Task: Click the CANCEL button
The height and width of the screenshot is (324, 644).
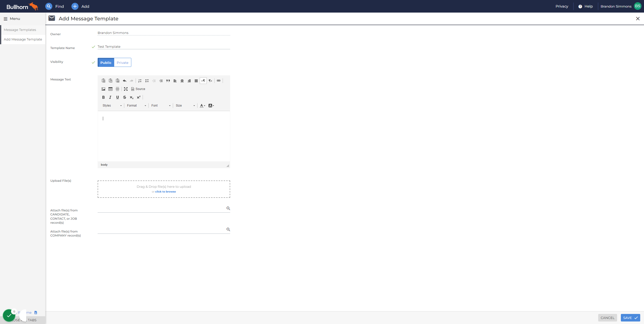Action: (608, 318)
